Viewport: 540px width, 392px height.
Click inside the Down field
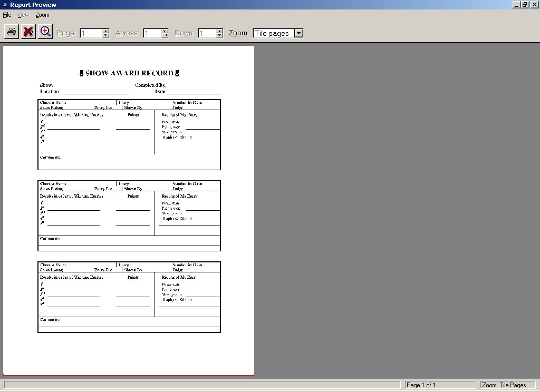[x=206, y=33]
